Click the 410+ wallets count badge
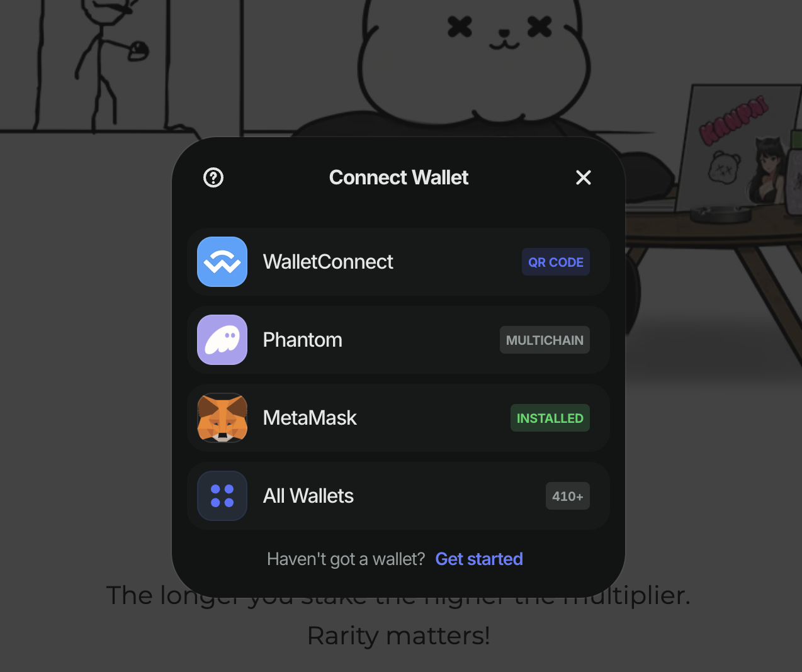The image size is (802, 672). pos(568,496)
